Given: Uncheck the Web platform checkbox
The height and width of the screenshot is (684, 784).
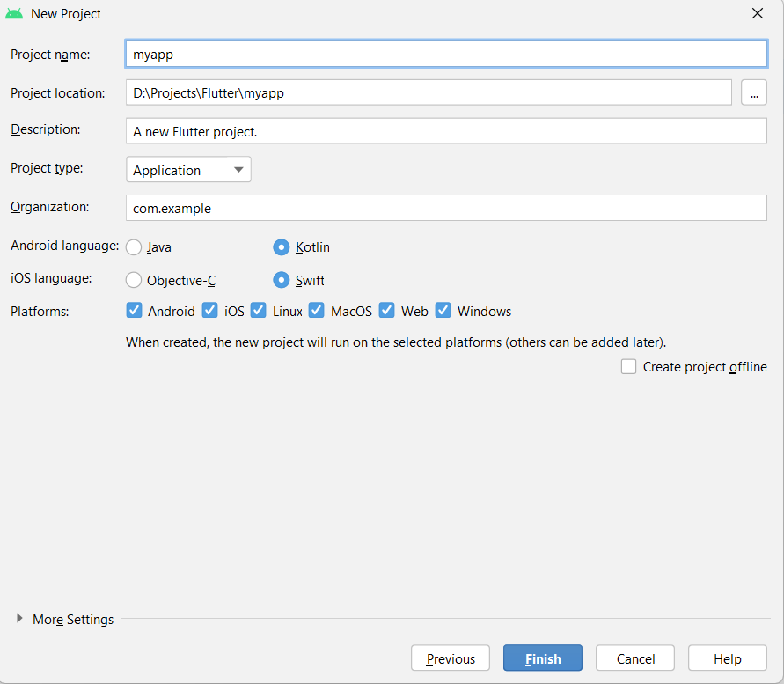Looking at the screenshot, I should 387,311.
